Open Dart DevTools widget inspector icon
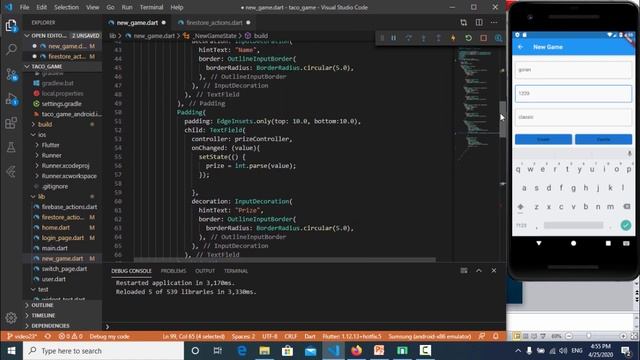Image resolution: width=640 pixels, height=360 pixels. point(498,38)
